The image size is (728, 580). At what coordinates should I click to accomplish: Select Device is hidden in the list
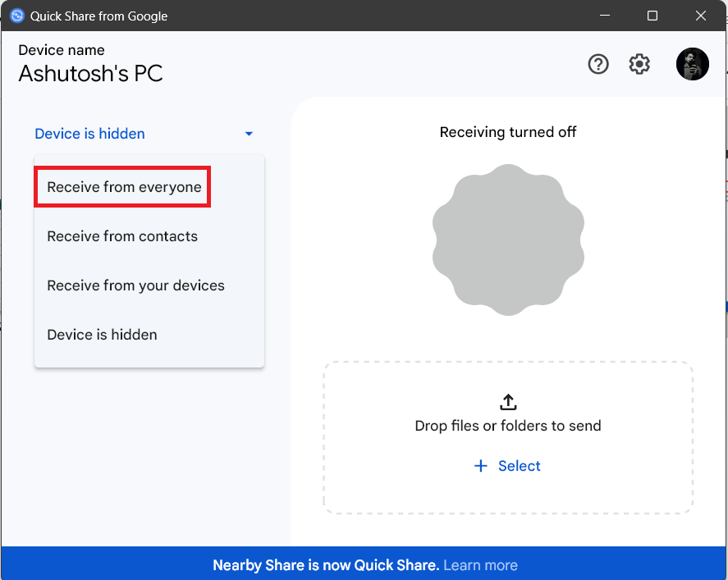pyautogui.click(x=102, y=335)
